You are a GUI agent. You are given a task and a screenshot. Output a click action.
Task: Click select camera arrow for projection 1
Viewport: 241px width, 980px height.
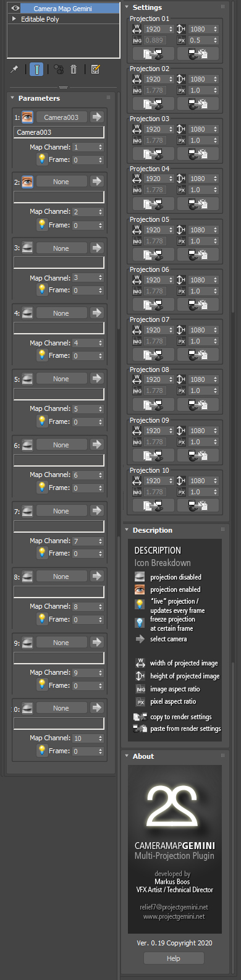pos(97,117)
